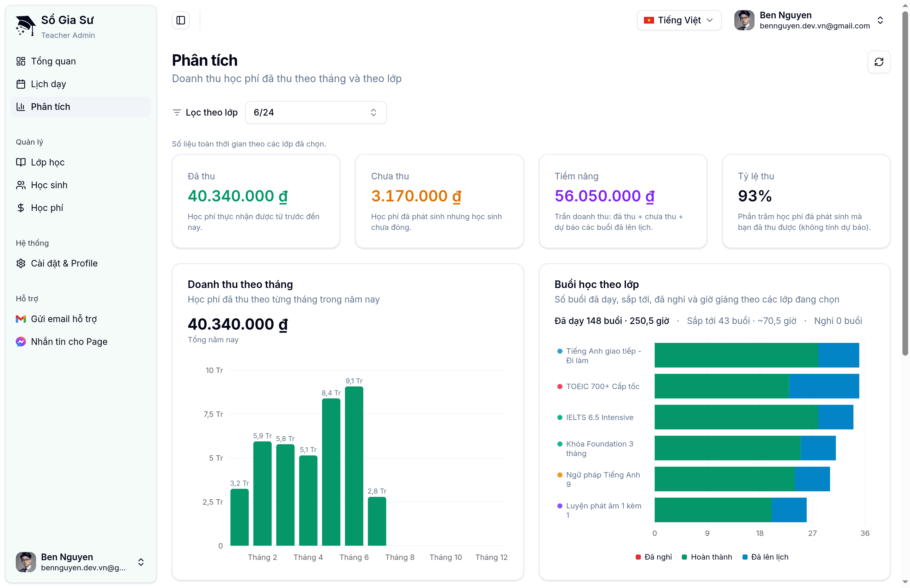Click up-down arrows in 6/24 filter
This screenshot has width=910, height=588.
click(373, 112)
